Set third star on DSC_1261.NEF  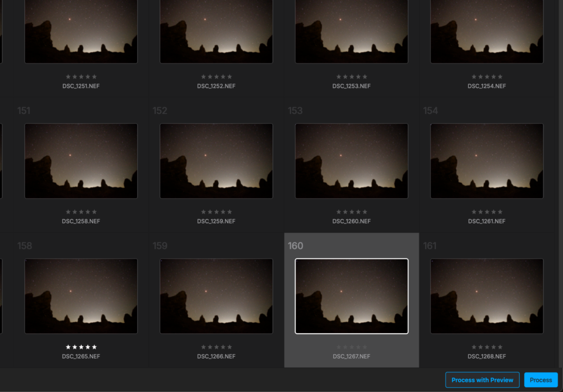(x=487, y=212)
